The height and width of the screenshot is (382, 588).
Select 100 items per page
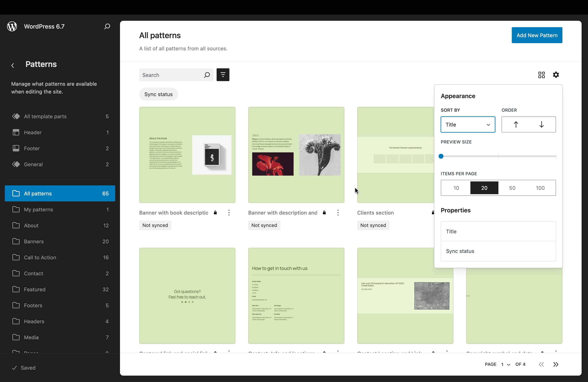point(540,188)
